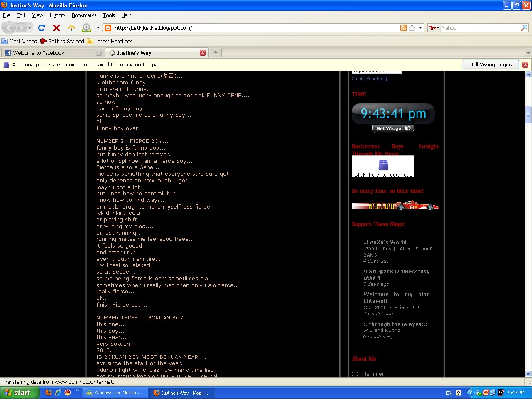
Task: Click the language bar help icon
Action: pos(458,393)
